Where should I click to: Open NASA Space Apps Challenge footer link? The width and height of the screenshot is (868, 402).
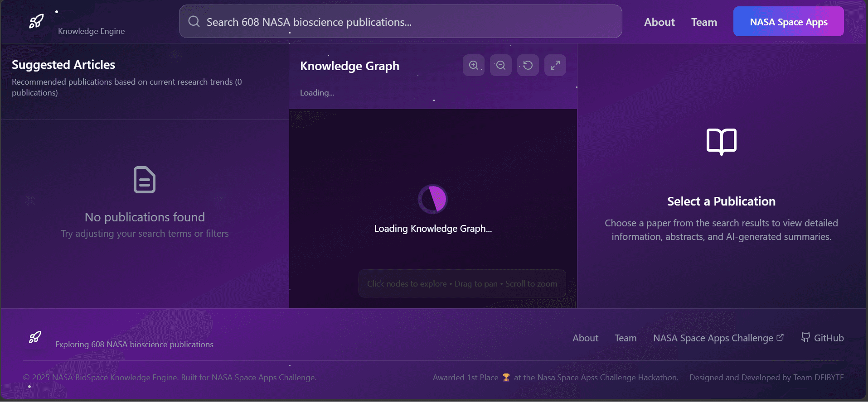tap(718, 338)
